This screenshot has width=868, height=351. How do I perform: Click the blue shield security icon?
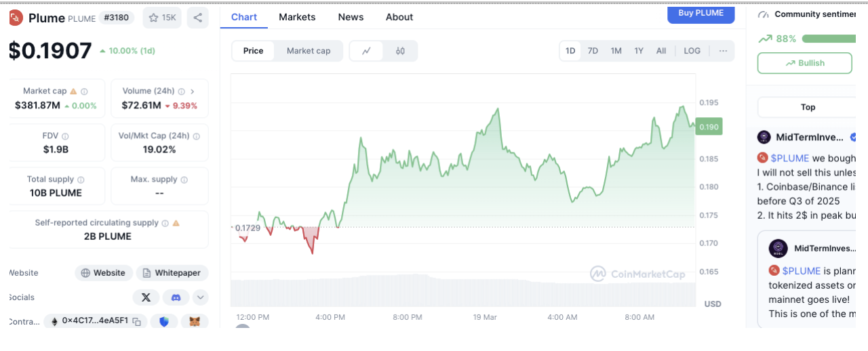[164, 321]
